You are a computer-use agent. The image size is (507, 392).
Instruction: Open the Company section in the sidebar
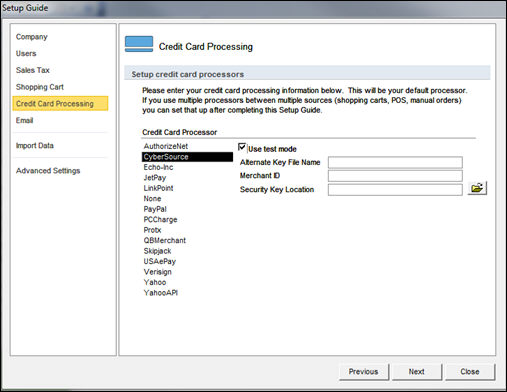tap(32, 37)
